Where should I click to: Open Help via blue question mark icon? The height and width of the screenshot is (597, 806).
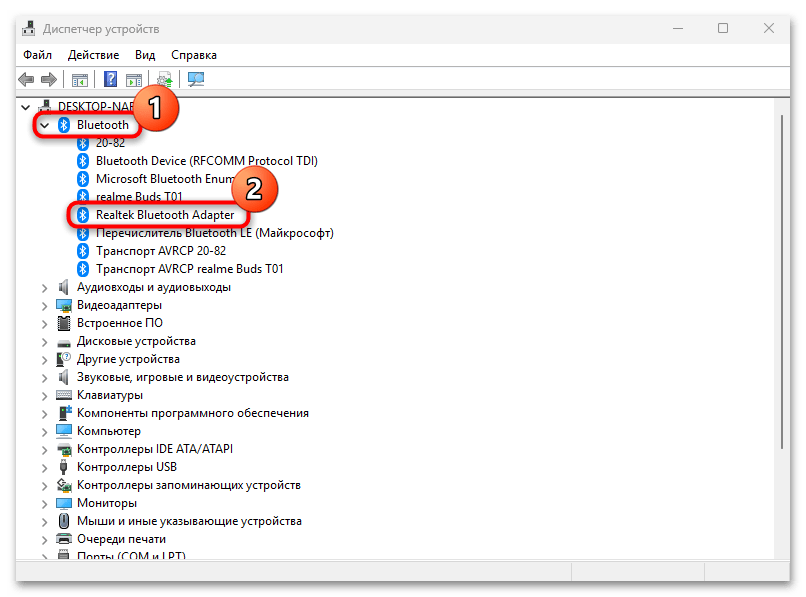click(x=111, y=79)
